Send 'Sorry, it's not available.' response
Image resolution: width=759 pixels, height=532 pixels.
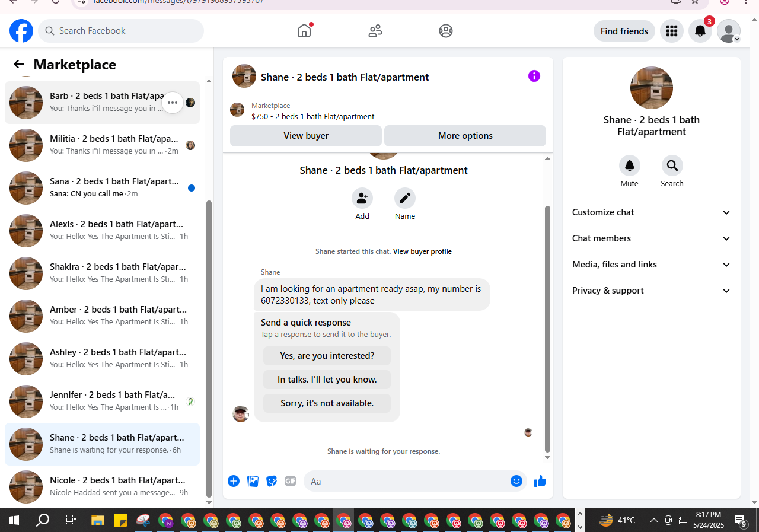click(x=327, y=403)
